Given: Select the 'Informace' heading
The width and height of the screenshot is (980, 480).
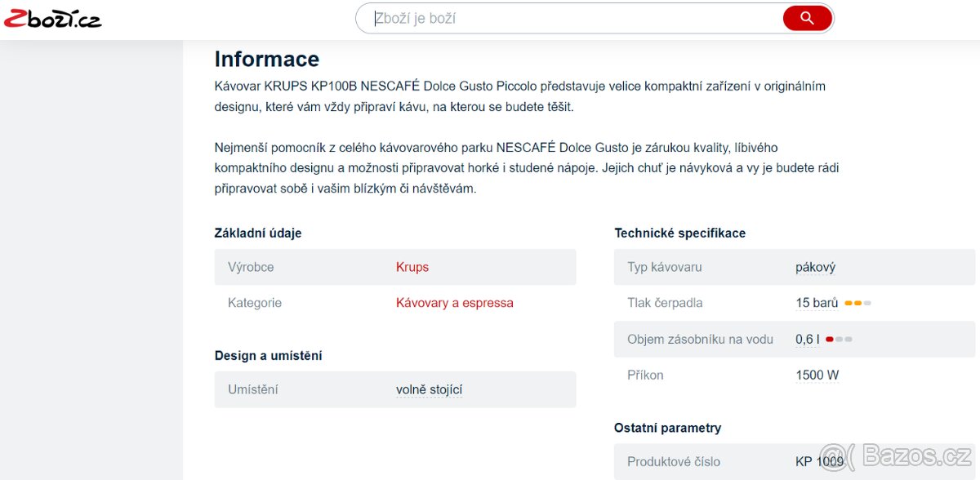Looking at the screenshot, I should [267, 59].
